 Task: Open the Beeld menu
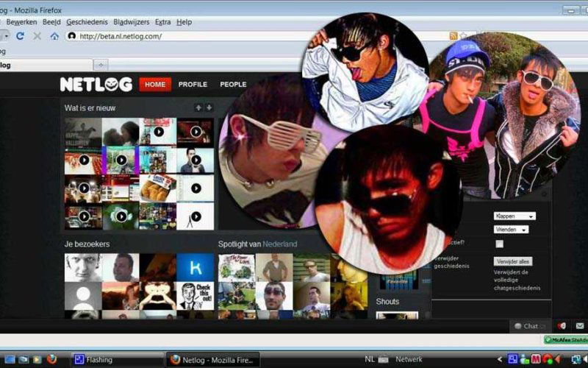coord(51,22)
